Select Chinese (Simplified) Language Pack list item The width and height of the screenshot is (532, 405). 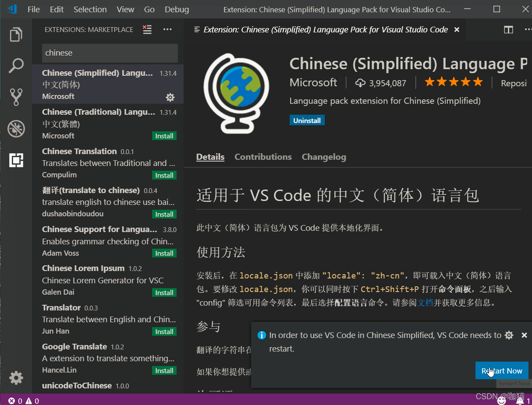point(108,84)
